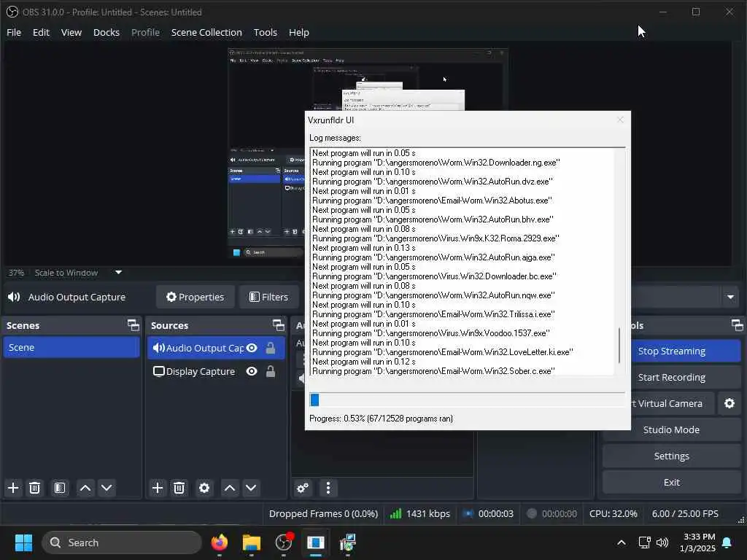This screenshot has width=747, height=560.
Task: Open advanced audio properties gears icon
Action: point(303,488)
